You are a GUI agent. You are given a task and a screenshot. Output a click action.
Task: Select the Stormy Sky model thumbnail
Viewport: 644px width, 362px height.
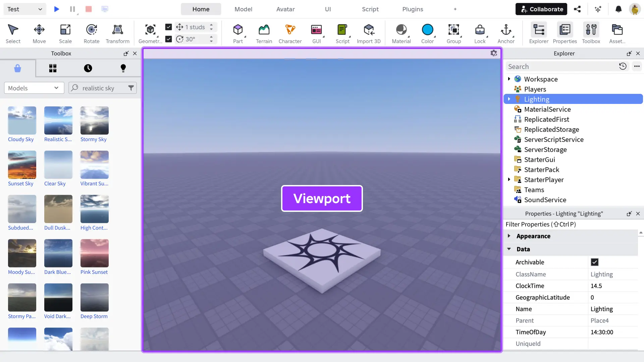pyautogui.click(x=94, y=120)
